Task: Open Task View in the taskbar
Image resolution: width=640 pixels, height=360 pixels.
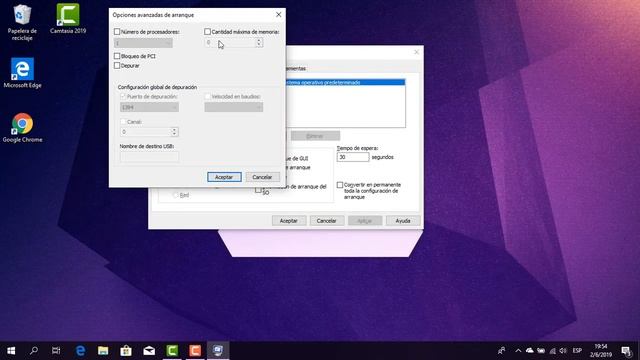Action: point(56,351)
